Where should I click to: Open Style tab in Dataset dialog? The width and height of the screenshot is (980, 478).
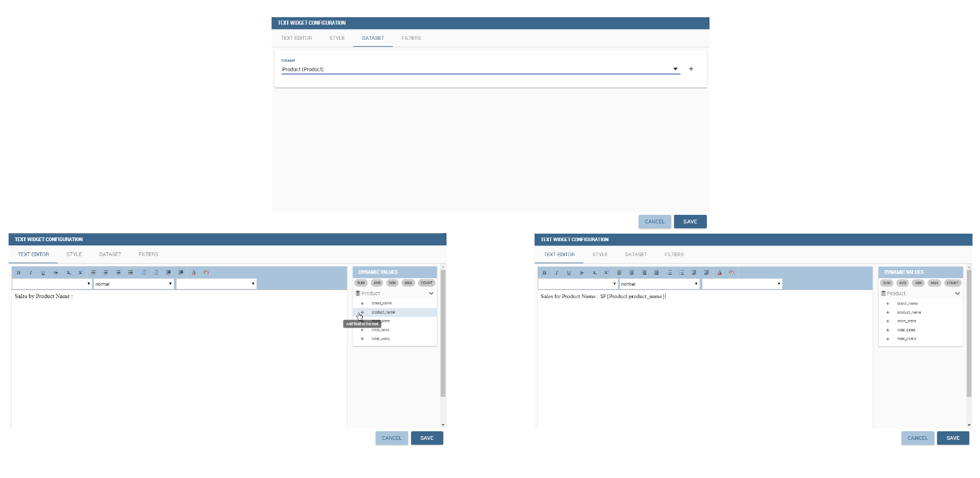337,38
